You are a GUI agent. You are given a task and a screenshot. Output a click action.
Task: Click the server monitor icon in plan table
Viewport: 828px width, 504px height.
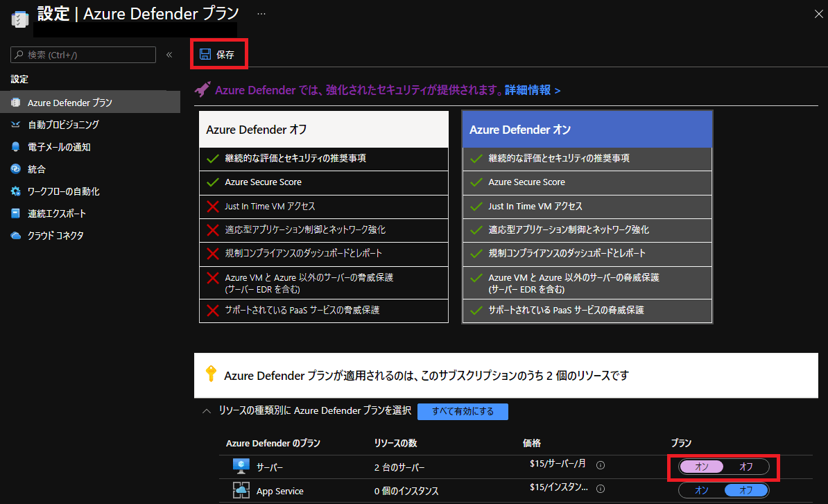click(x=241, y=467)
